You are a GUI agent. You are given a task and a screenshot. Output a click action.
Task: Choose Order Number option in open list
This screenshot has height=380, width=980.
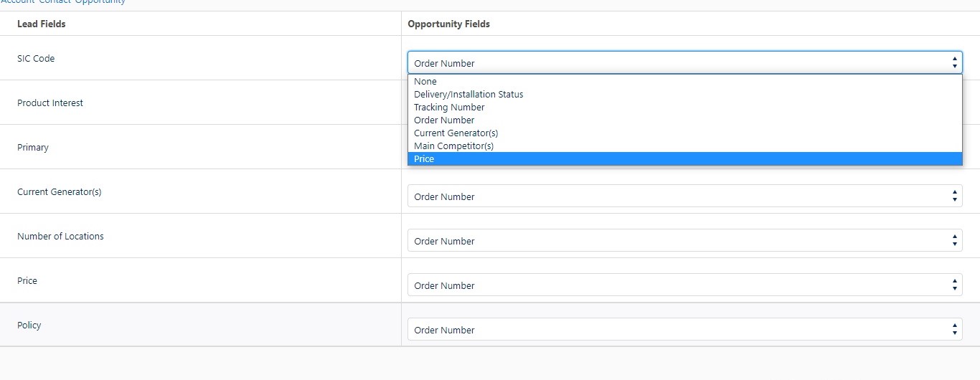(x=444, y=120)
